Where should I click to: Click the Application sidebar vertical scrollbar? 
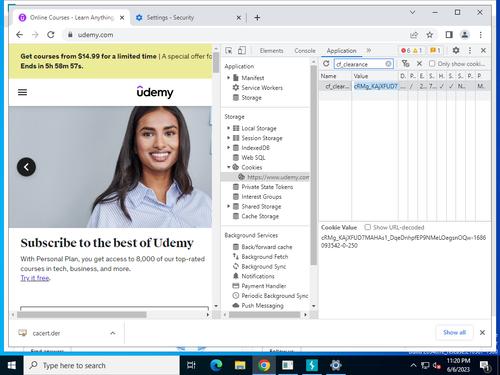pos(314,165)
